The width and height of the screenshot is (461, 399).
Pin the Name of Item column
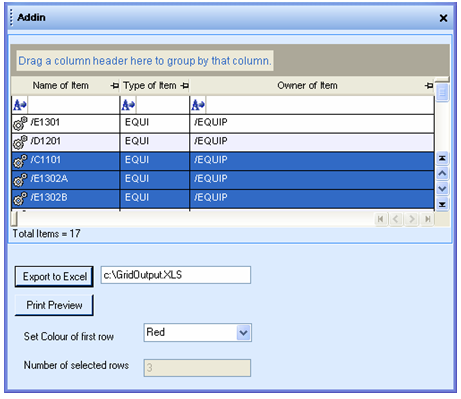pos(115,86)
